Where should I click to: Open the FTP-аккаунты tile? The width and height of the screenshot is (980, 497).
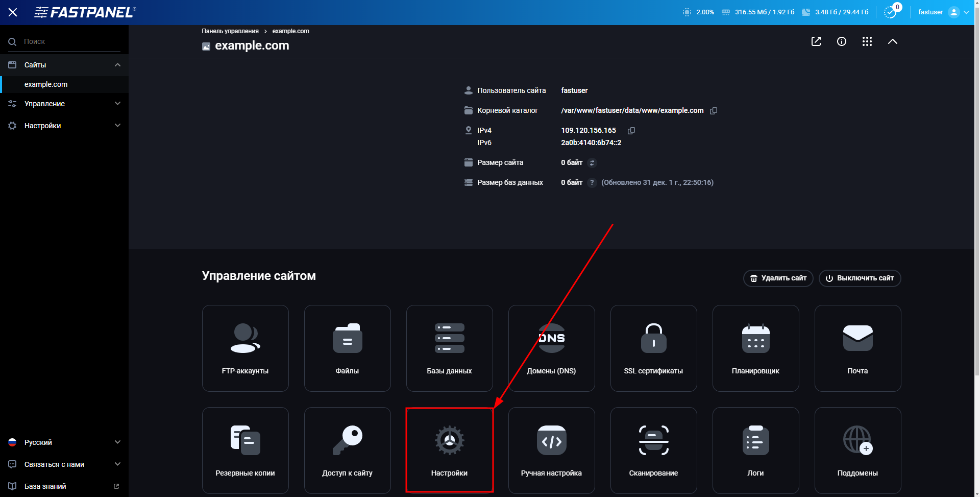click(245, 348)
